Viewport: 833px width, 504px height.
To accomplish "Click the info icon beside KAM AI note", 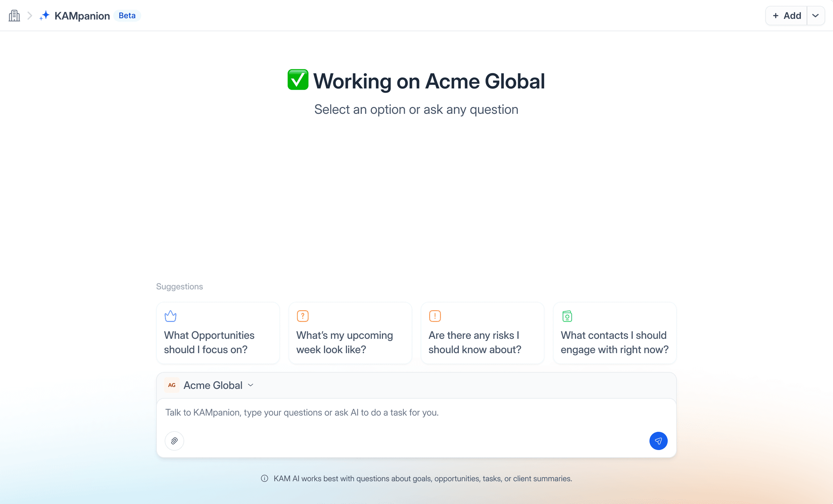I will [264, 478].
